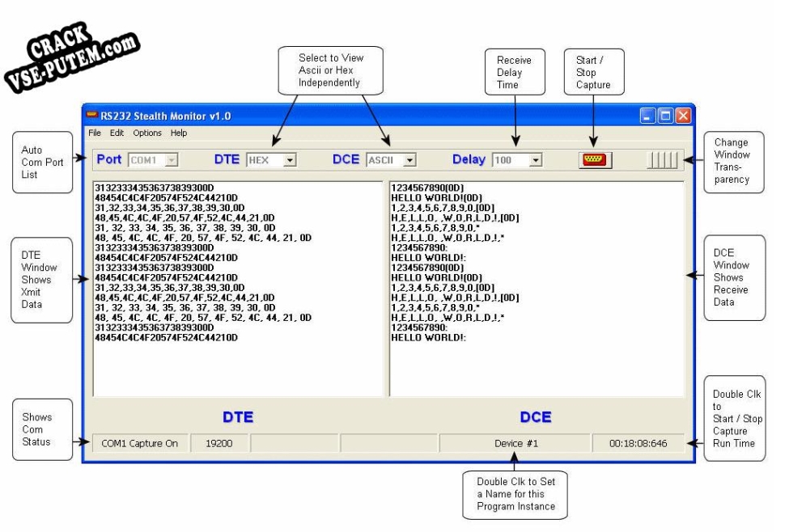The width and height of the screenshot is (789, 532).
Task: Click the COM1 Capture On status field
Action: tap(140, 444)
